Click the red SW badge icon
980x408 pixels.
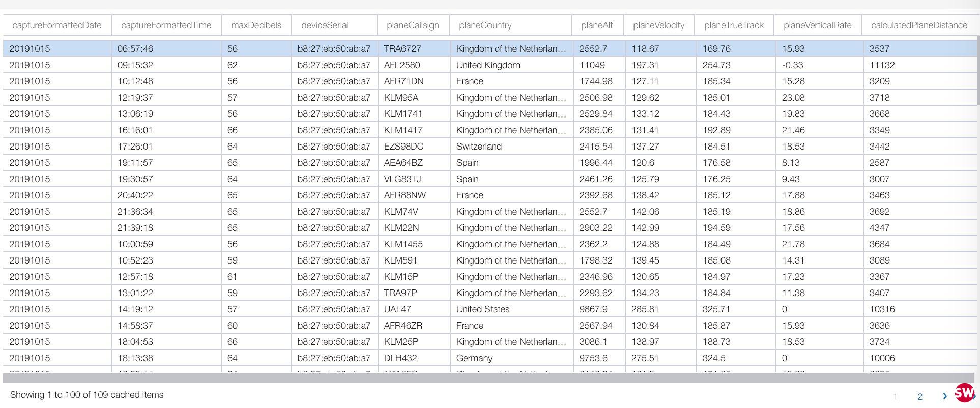(x=965, y=393)
